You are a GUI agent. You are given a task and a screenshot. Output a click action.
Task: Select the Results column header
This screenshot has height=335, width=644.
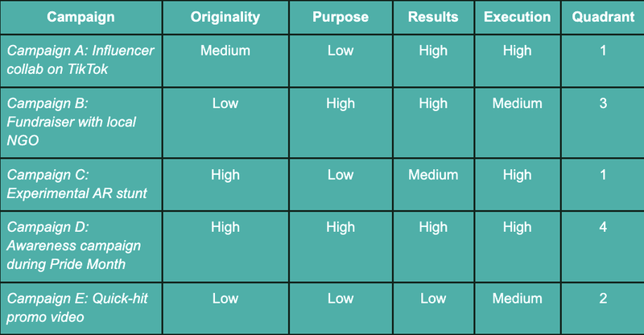[x=433, y=17]
